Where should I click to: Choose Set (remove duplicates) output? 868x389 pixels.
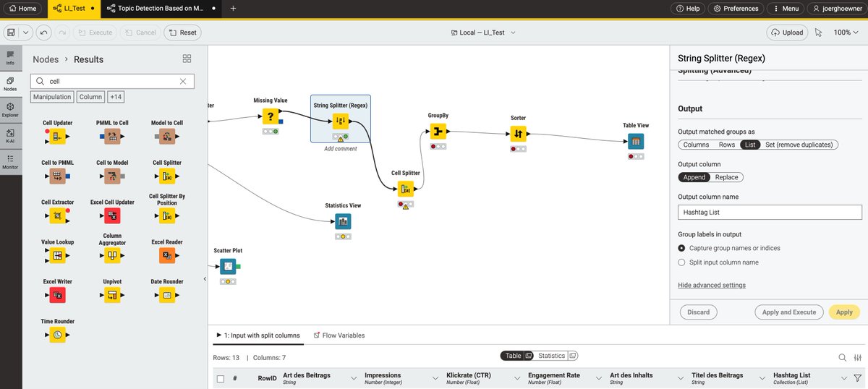(x=799, y=145)
